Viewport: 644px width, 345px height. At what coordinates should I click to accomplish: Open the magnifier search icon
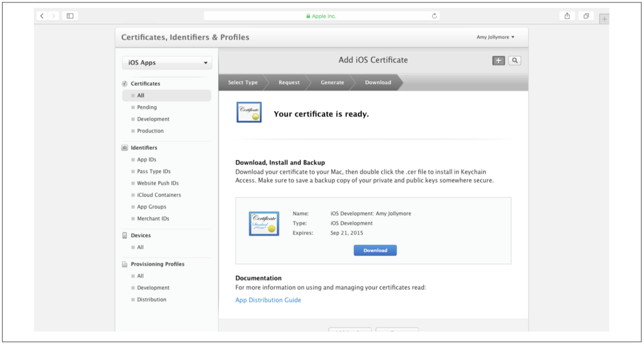515,61
